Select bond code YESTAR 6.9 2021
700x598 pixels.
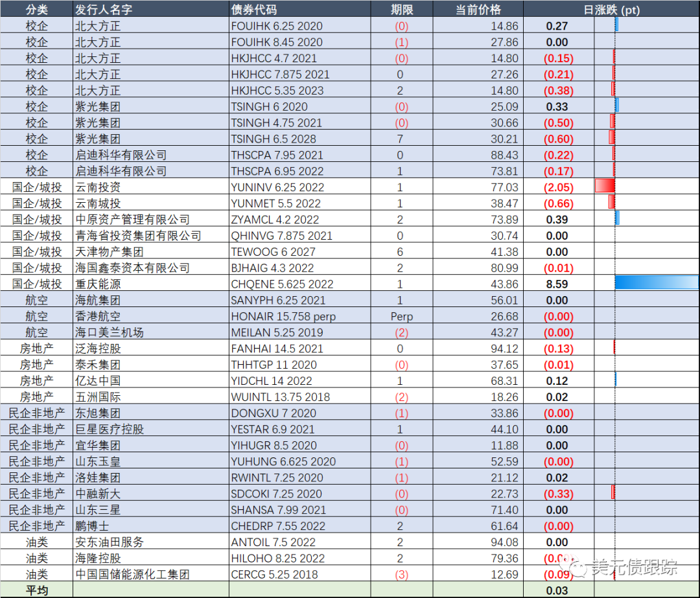tap(273, 430)
